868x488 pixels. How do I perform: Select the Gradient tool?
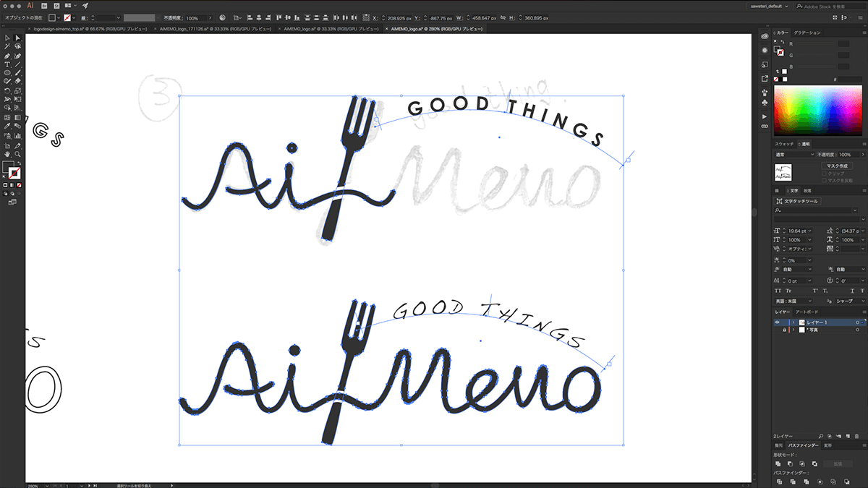(x=17, y=117)
